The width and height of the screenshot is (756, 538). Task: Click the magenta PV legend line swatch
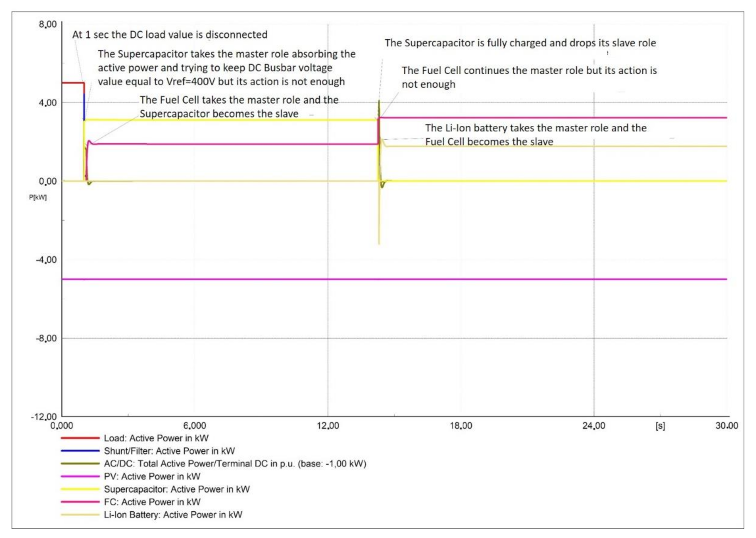point(80,476)
